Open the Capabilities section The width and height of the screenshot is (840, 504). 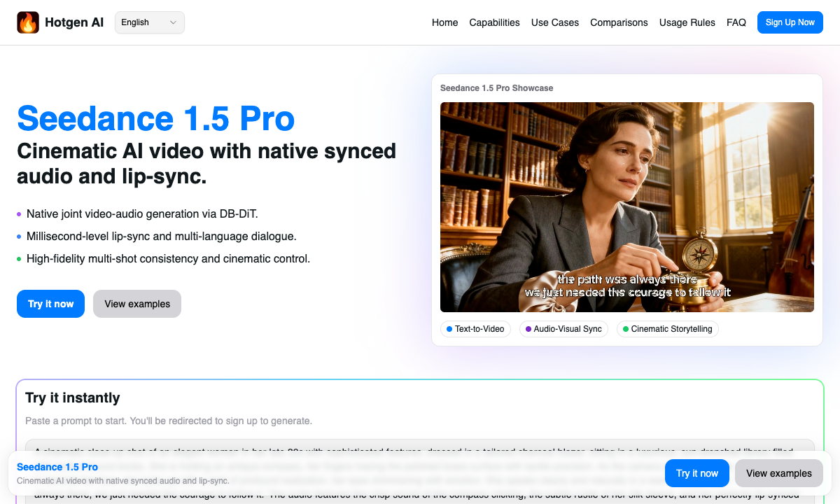(494, 22)
